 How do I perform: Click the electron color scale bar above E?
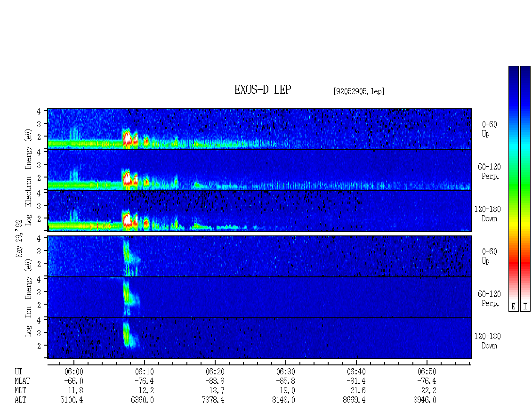tap(513, 183)
